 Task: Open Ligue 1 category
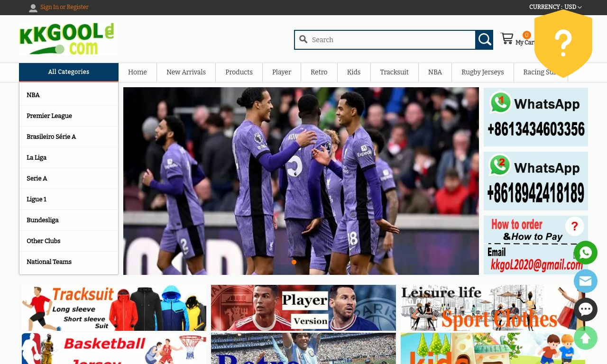tap(69, 200)
